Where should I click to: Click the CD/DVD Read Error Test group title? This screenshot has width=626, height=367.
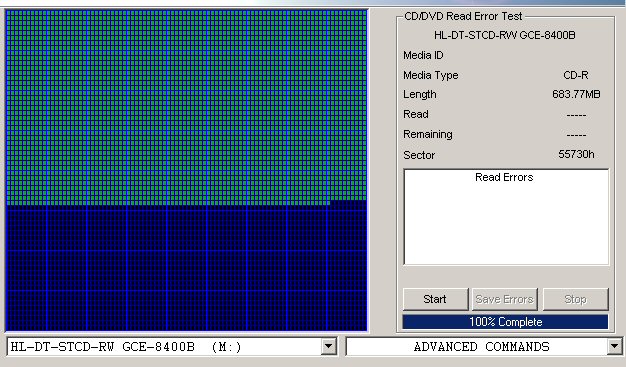463,16
